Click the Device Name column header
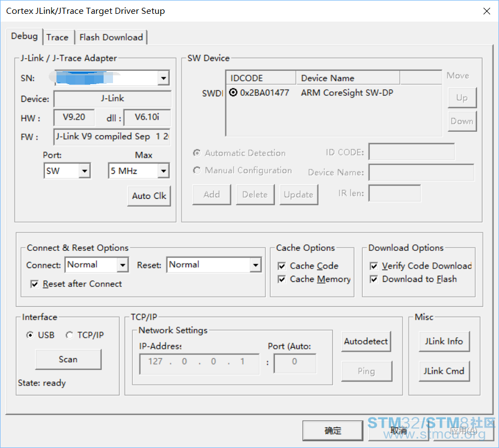 pos(348,78)
